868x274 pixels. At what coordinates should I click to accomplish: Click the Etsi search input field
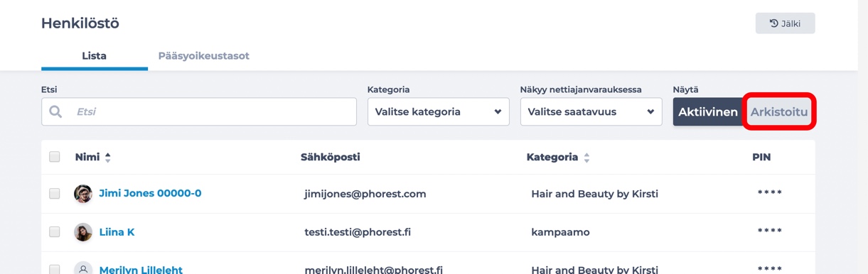199,111
